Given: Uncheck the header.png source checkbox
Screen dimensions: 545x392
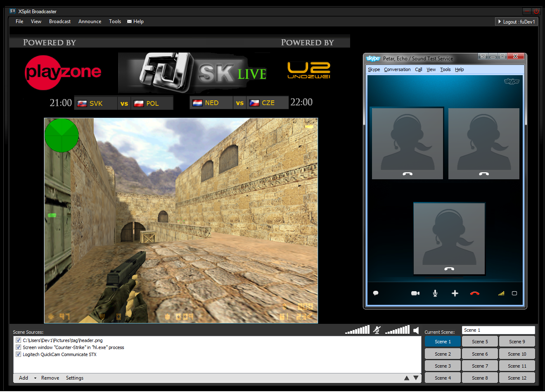Looking at the screenshot, I should [18, 340].
